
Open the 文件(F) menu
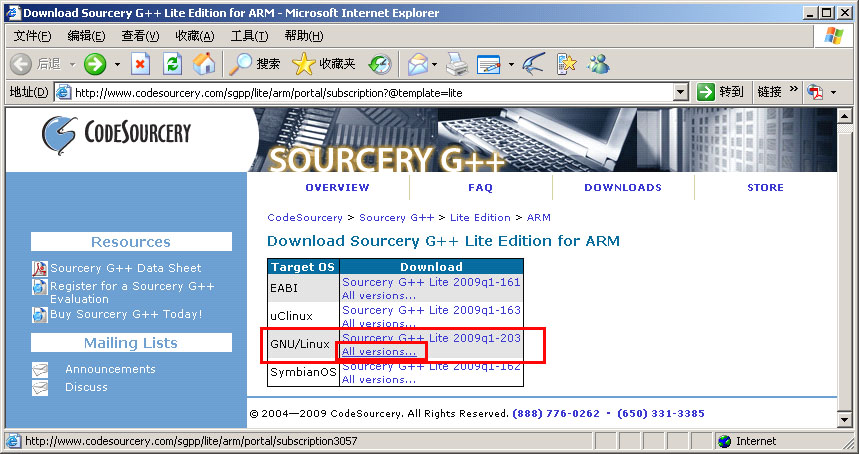(32, 36)
